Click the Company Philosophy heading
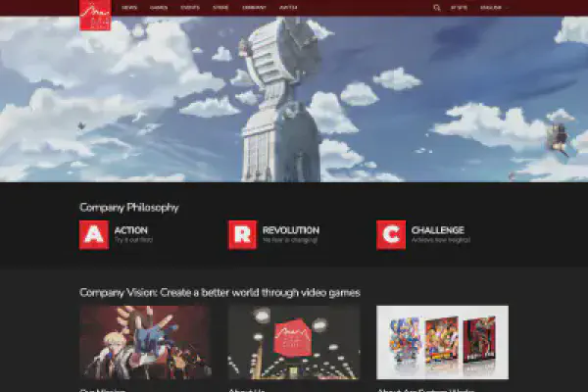Viewport: 588px width, 392px height. click(129, 207)
